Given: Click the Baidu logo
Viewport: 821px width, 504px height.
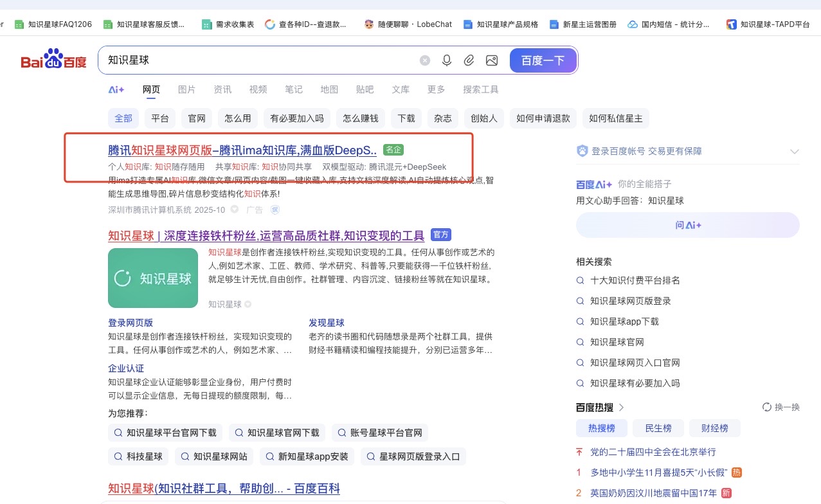Looking at the screenshot, I should (x=53, y=60).
